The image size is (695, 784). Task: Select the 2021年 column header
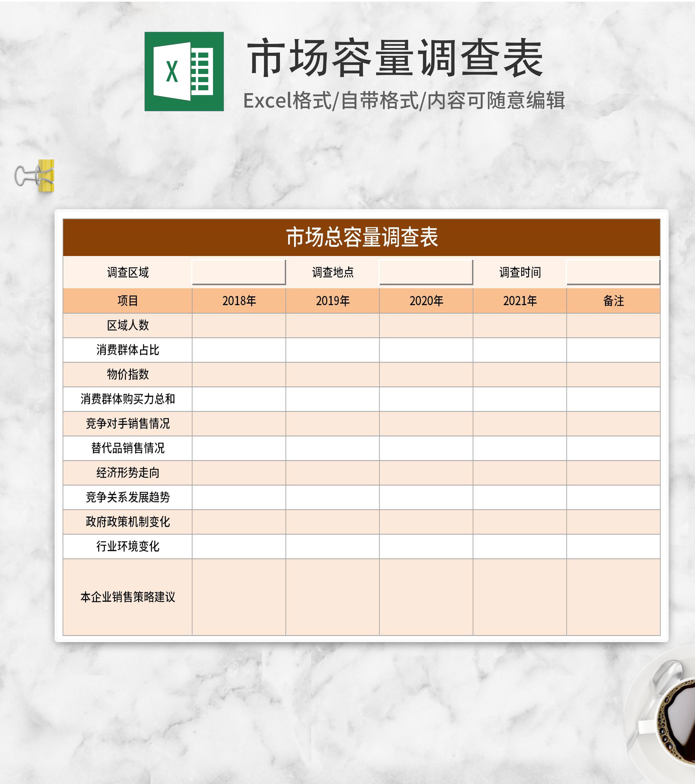coord(520,301)
